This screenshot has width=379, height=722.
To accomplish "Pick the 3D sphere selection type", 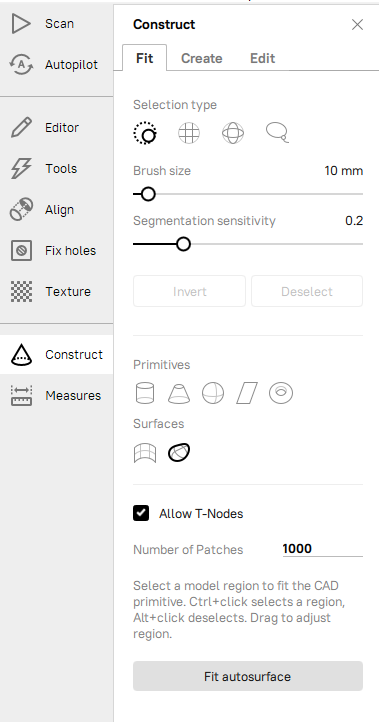I will pos(233,134).
